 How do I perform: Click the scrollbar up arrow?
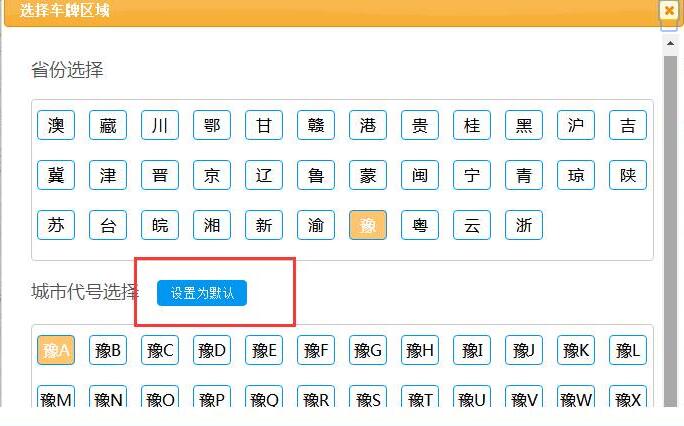click(670, 45)
